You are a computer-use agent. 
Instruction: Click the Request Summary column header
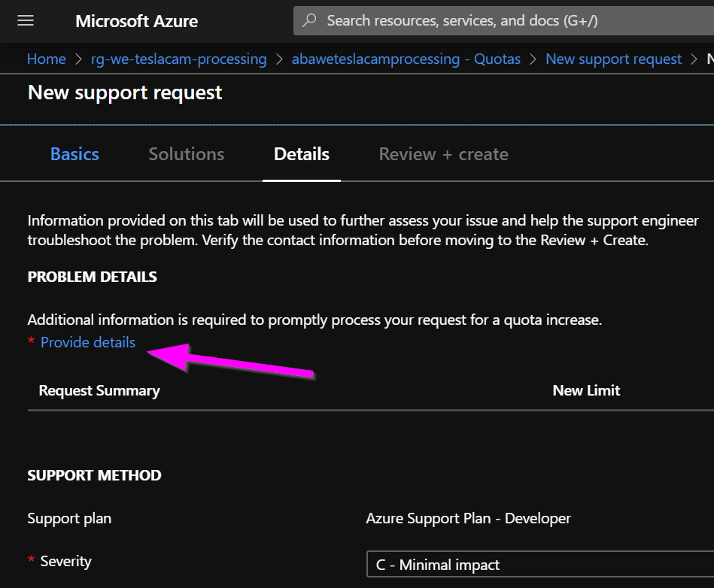99,390
